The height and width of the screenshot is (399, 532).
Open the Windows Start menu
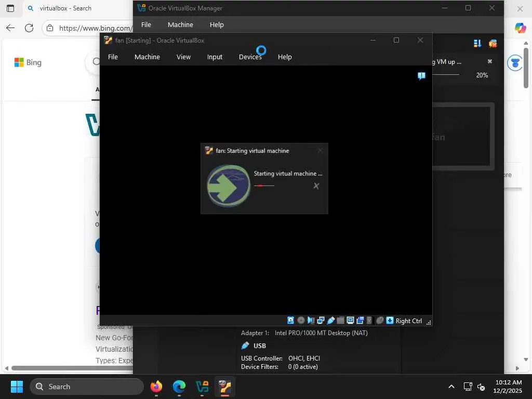click(x=17, y=387)
